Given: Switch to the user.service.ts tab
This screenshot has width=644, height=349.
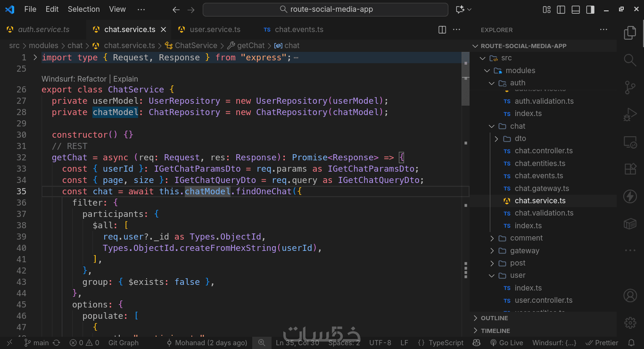Looking at the screenshot, I should pyautogui.click(x=215, y=30).
